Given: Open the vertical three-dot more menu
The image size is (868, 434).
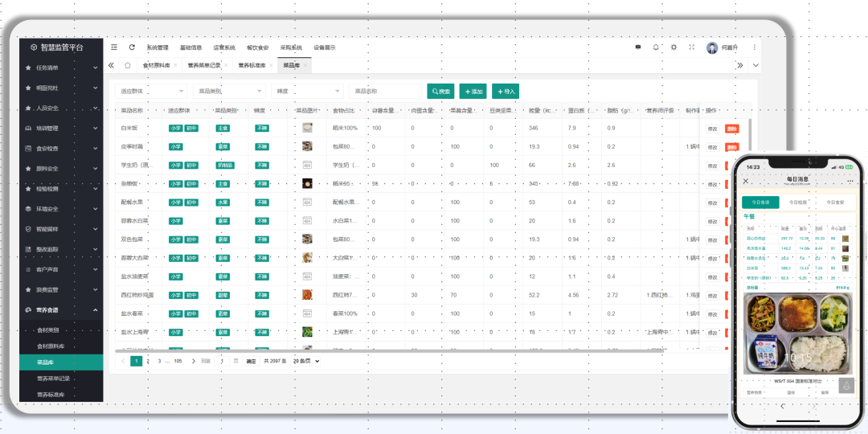Looking at the screenshot, I should [754, 47].
